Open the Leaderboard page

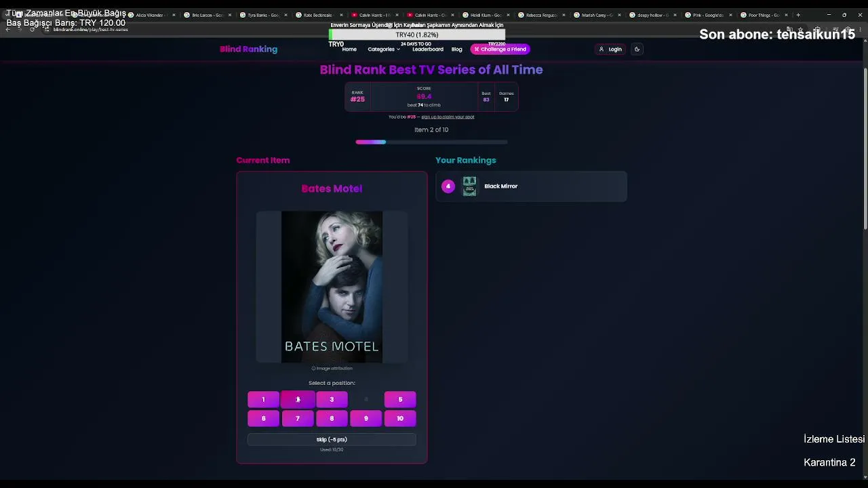click(428, 49)
